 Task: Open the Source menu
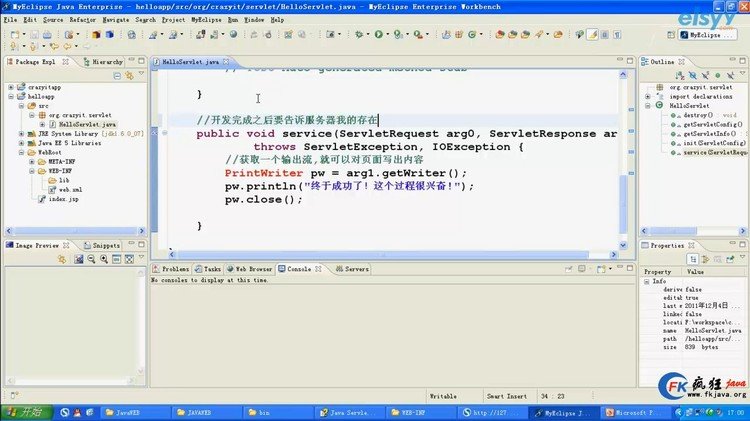pyautogui.click(x=53, y=20)
